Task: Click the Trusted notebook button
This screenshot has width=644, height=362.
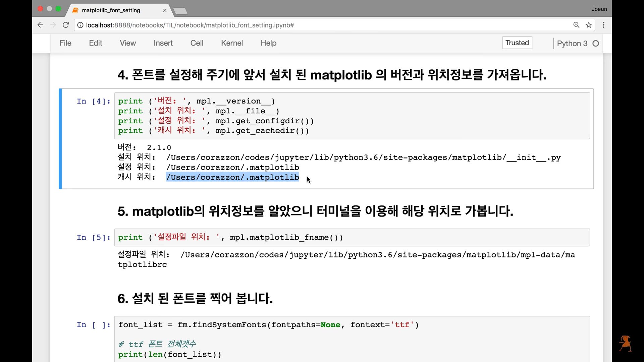Action: 517,43
